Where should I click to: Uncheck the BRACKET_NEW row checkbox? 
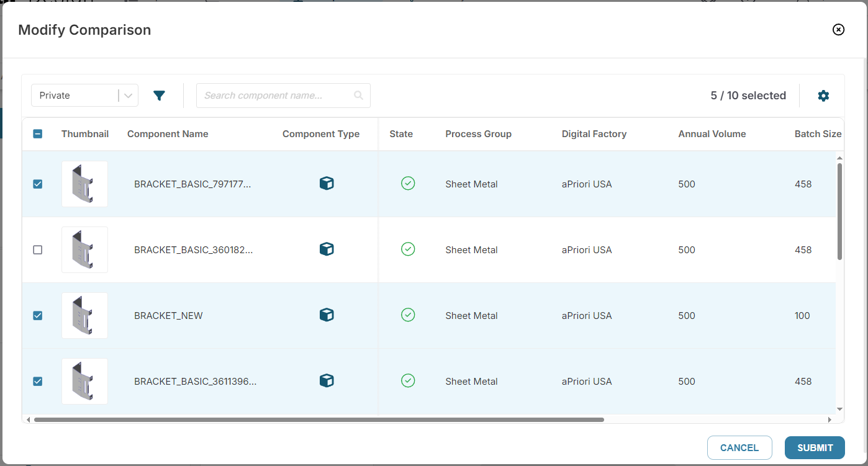38,315
